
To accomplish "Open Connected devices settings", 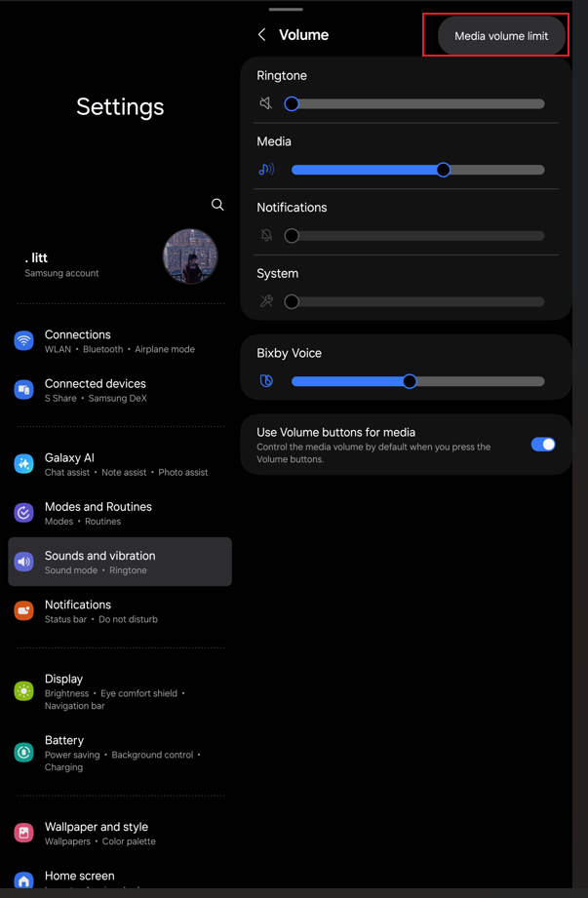I will click(x=120, y=390).
